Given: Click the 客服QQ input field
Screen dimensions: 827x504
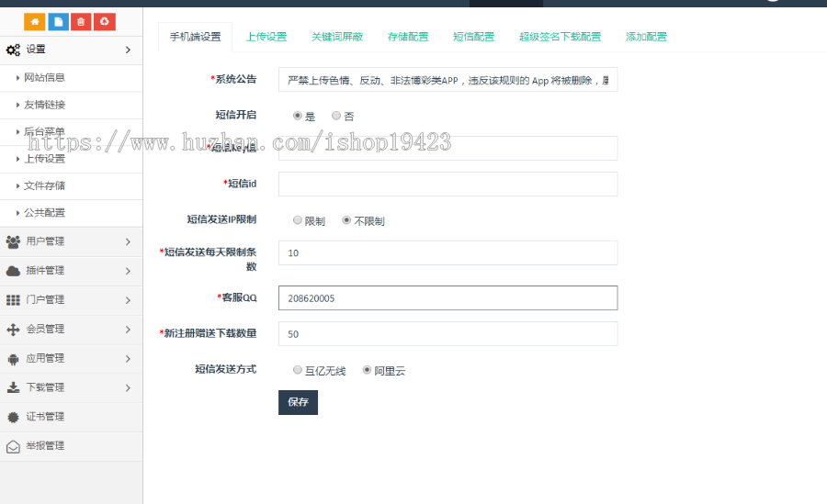Looking at the screenshot, I should 447,297.
